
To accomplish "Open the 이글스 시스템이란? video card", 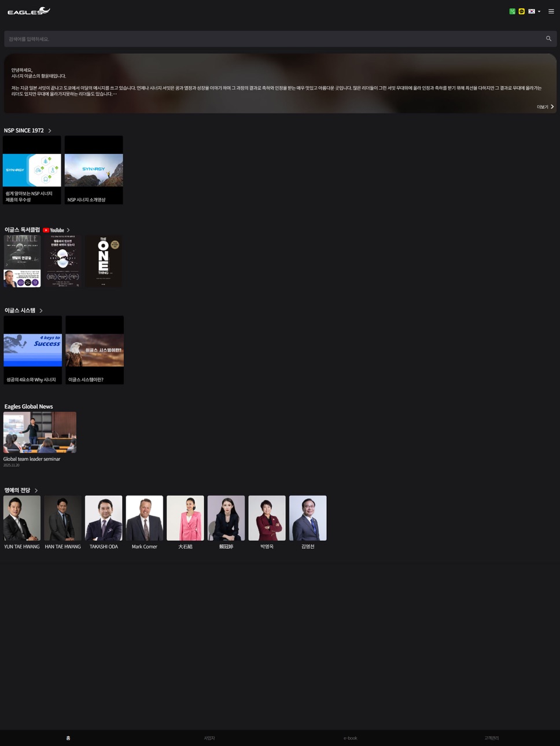I will (x=95, y=350).
